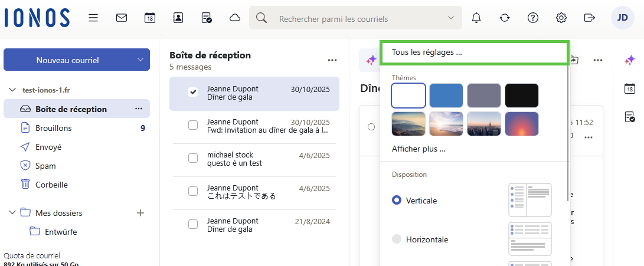Click the sign out icon
This screenshot has width=644, height=266.
pyautogui.click(x=589, y=18)
